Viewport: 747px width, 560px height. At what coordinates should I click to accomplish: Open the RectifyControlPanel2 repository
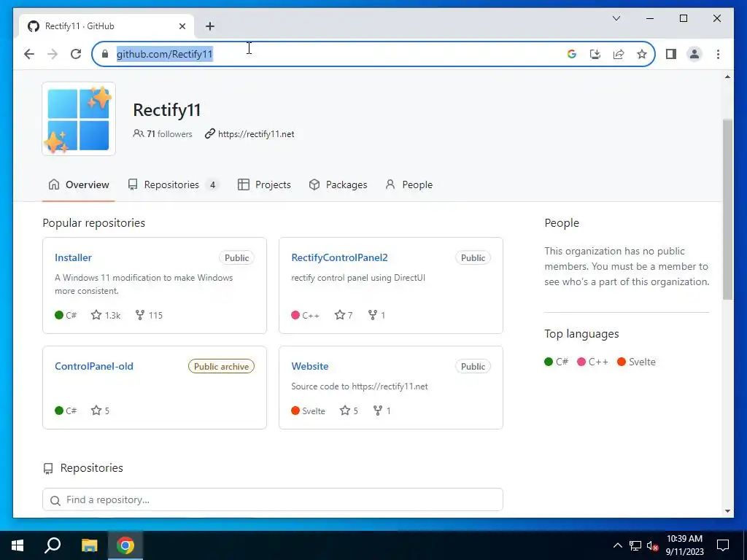339,257
